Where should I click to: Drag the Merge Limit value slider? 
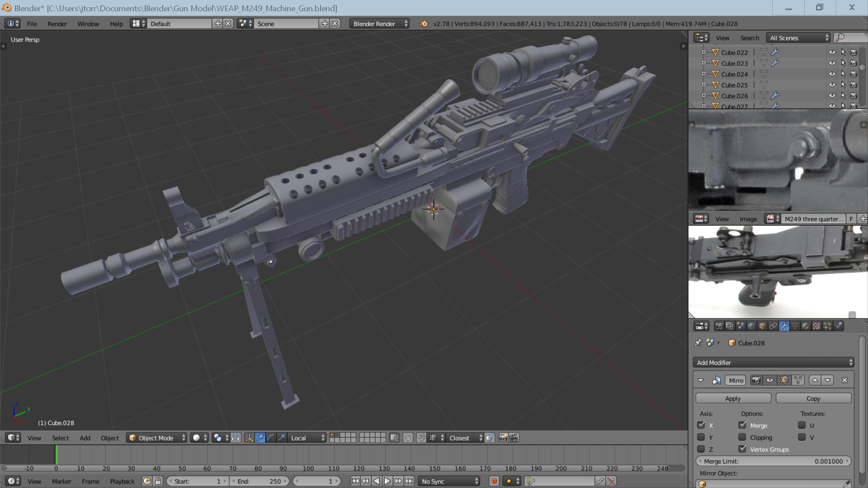(775, 461)
